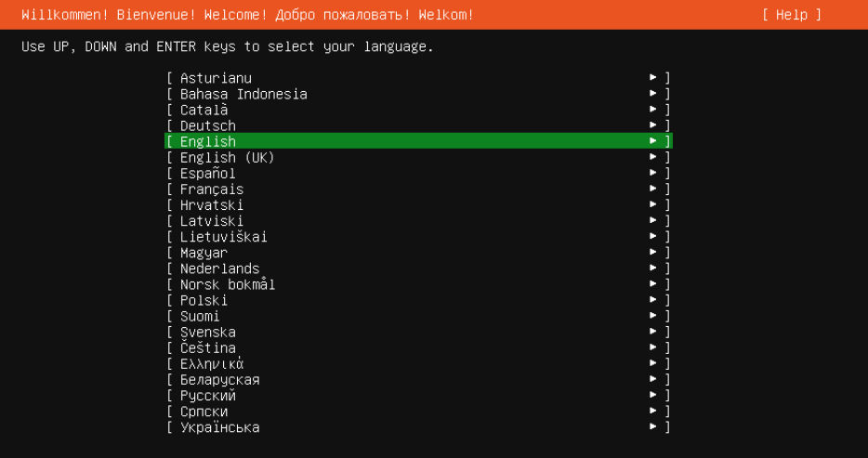The width and height of the screenshot is (868, 458).
Task: Choose Polski as the language
Action: [x=204, y=300]
